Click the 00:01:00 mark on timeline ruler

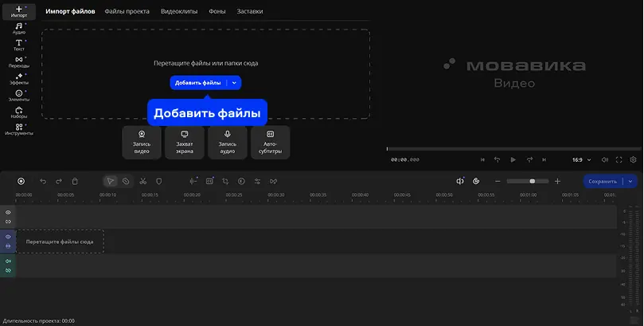(529, 194)
